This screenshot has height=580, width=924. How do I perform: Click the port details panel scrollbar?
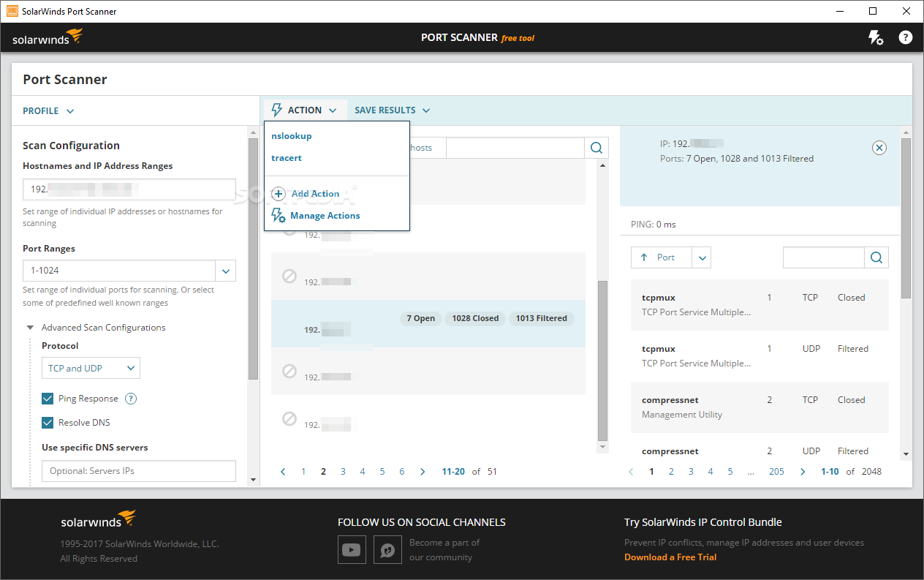pyautogui.click(x=906, y=218)
